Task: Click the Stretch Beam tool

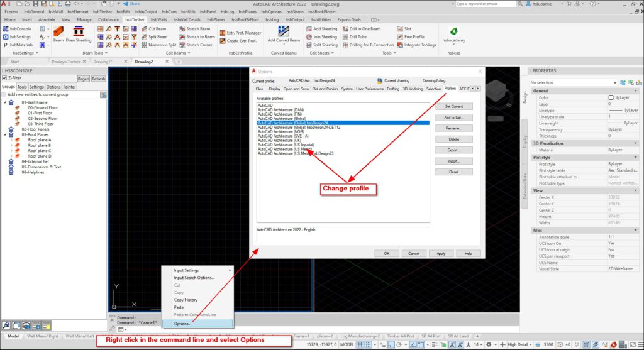Action: tap(195, 29)
